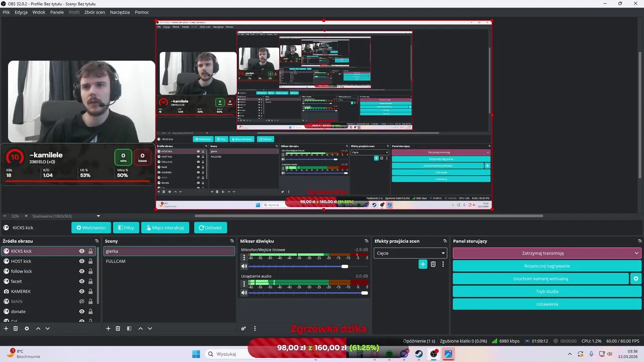Image resolution: width=644 pixels, height=362 pixels.
Task: Show hidden icons in the Windows system tray
Action: (570, 354)
